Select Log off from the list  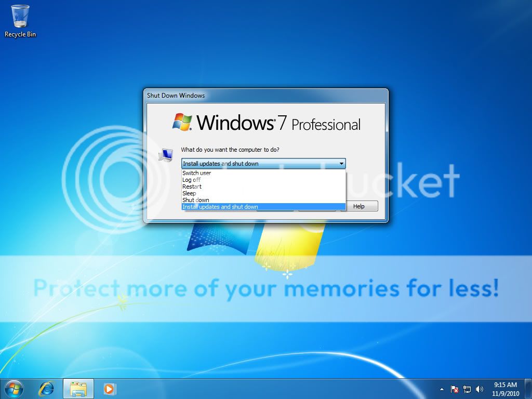[x=263, y=180]
